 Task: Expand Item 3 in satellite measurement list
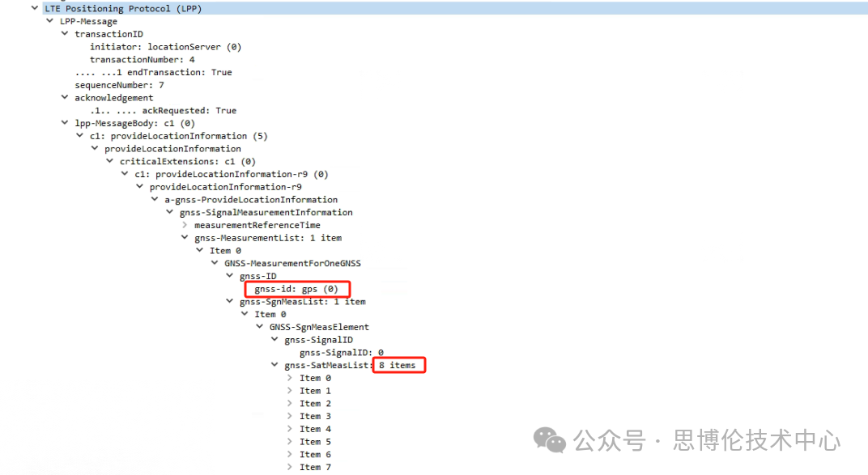click(x=290, y=416)
